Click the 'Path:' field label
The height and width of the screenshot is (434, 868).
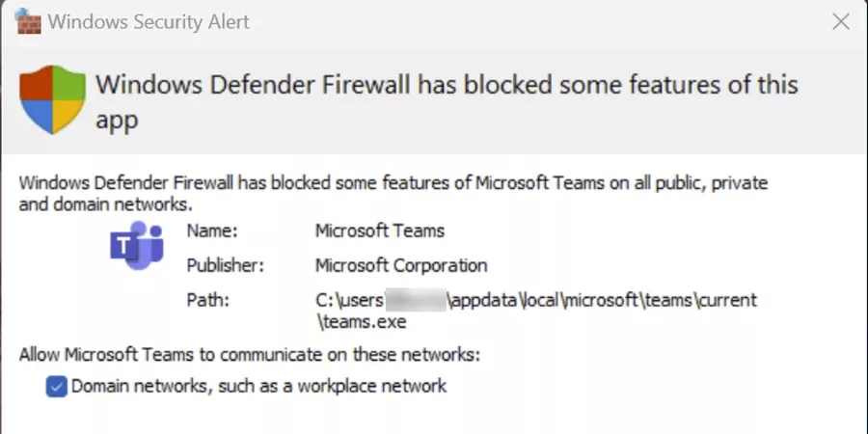207,300
